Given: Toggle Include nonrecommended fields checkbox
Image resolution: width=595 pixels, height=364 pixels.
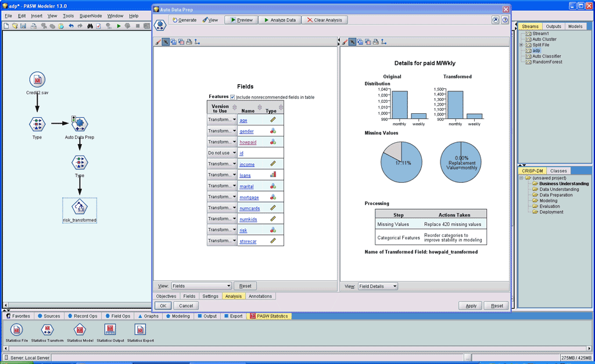Looking at the screenshot, I should [232, 97].
